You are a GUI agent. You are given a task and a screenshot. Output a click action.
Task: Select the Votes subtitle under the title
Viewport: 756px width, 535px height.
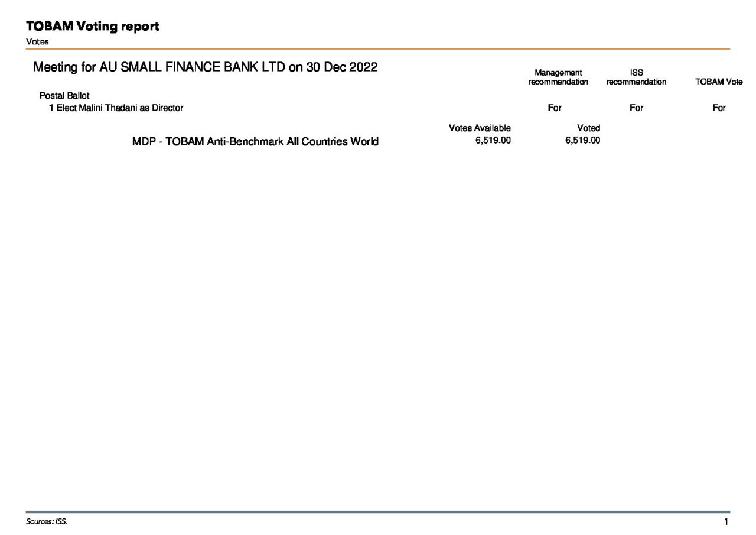[x=37, y=41]
